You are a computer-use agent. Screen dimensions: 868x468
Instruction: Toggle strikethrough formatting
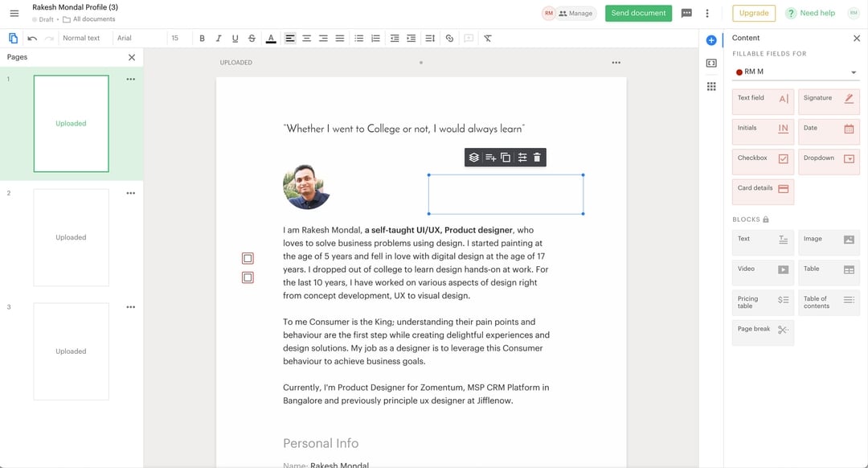pyautogui.click(x=250, y=38)
